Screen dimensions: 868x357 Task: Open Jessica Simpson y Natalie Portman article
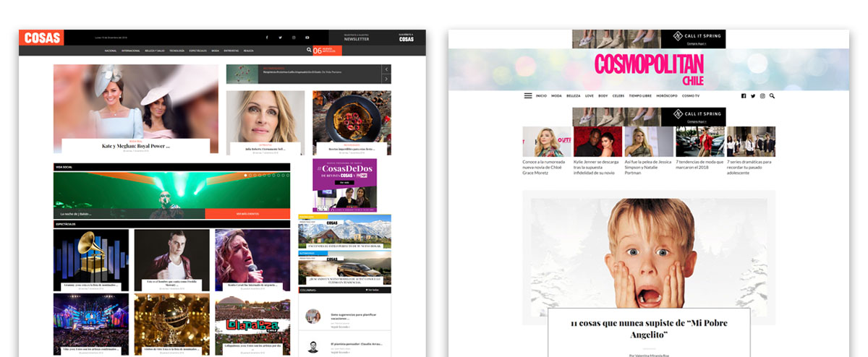(649, 151)
